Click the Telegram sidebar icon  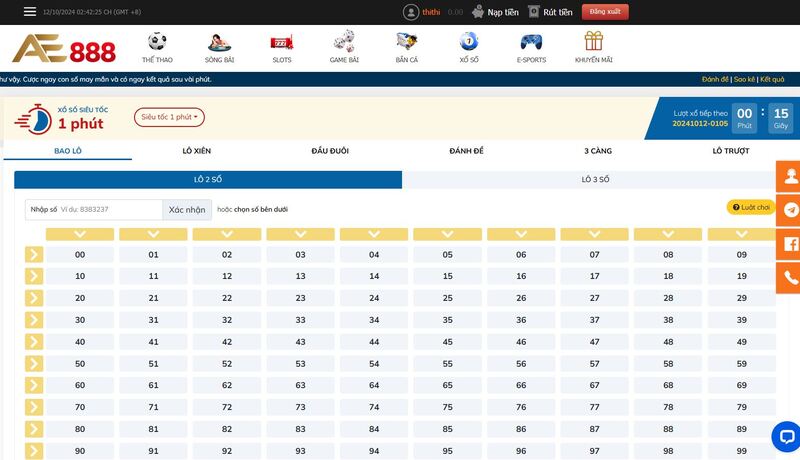point(790,210)
